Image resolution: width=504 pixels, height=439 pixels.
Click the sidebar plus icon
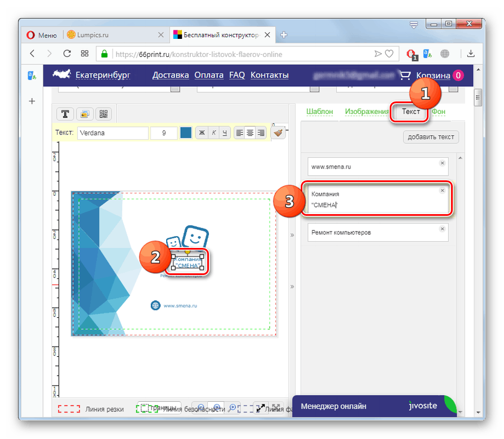pyautogui.click(x=32, y=101)
